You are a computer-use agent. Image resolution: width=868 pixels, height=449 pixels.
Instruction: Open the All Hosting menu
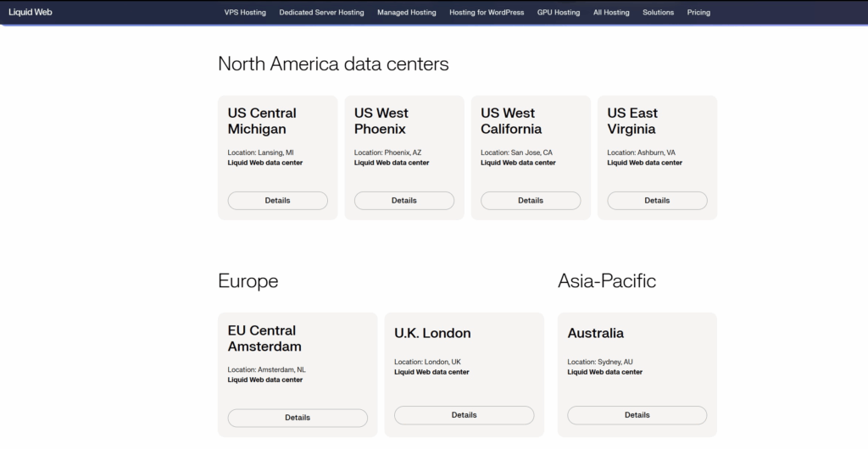(611, 13)
